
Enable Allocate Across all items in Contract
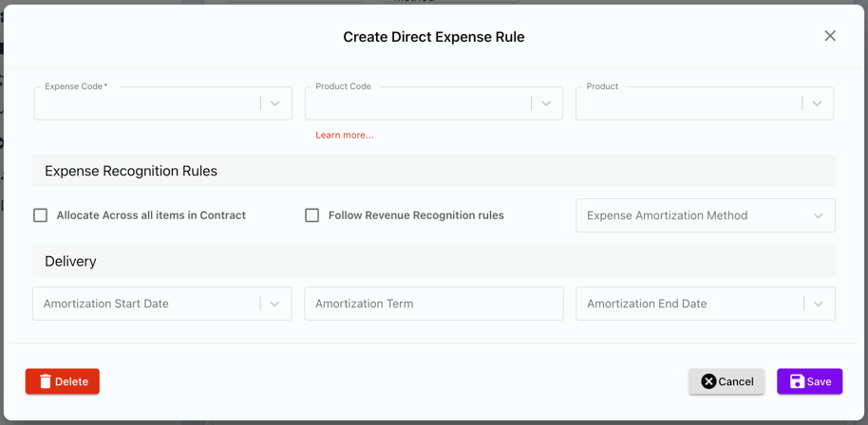pos(41,215)
